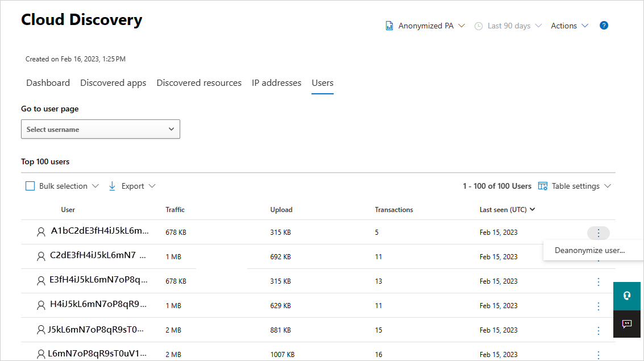Open the Select username combo box
The image size is (644, 361).
coord(101,130)
